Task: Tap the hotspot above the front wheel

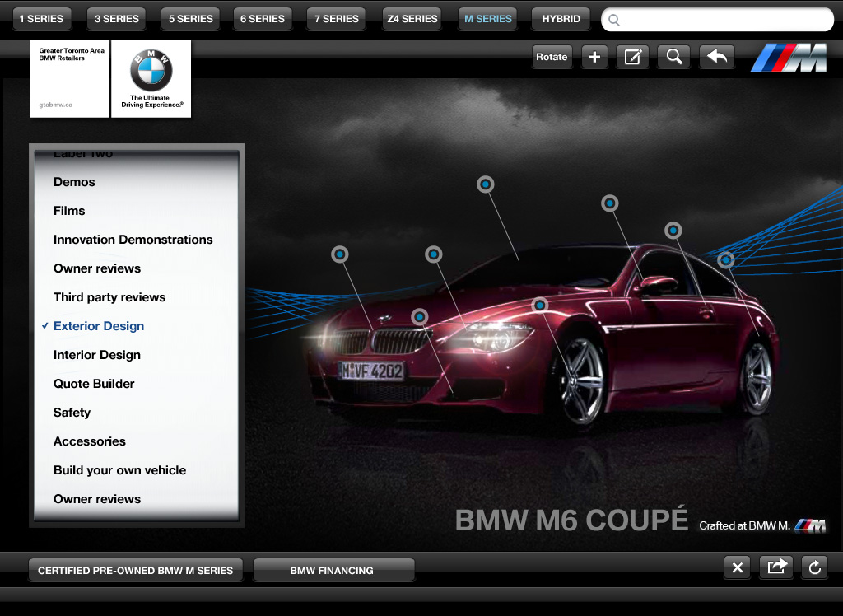Action: point(540,306)
